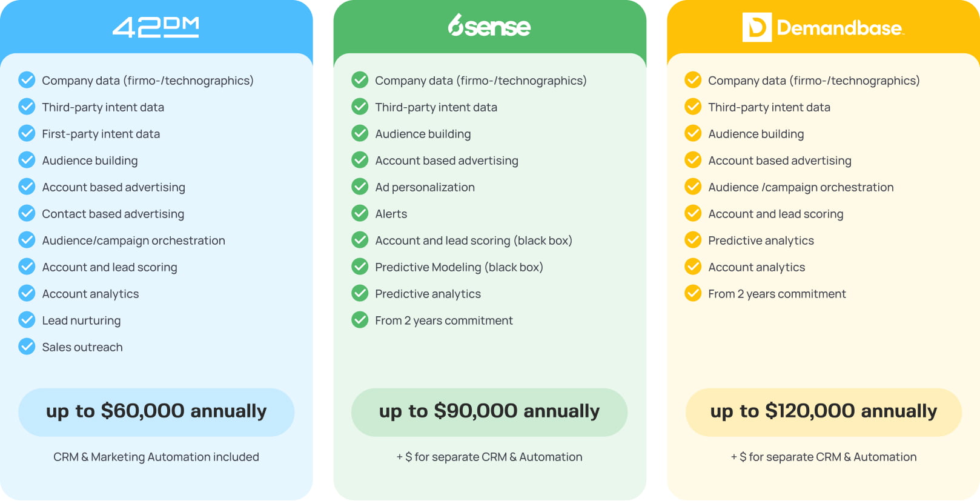
Task: Click CRM & Marketing Automation included text
Action: tap(156, 457)
